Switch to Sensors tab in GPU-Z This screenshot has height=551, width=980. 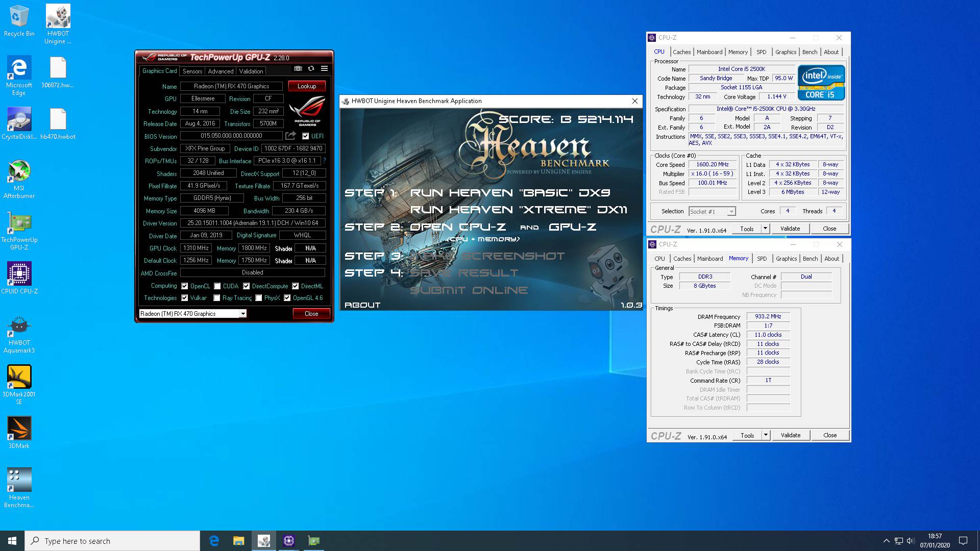[192, 71]
